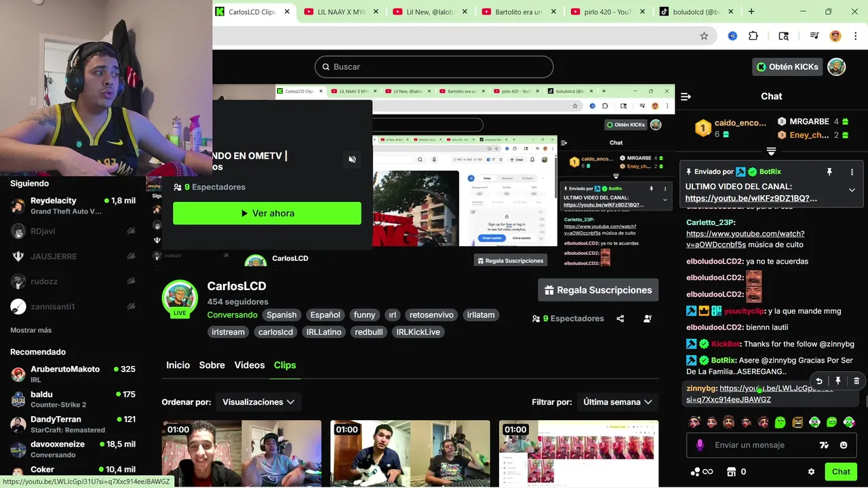
Task: Pin zinnybg's message with hover pin icon
Action: pos(838,381)
